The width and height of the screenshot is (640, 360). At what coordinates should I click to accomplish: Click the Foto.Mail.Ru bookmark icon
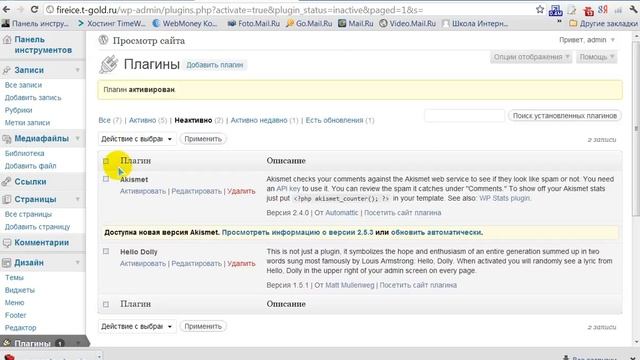(232, 24)
